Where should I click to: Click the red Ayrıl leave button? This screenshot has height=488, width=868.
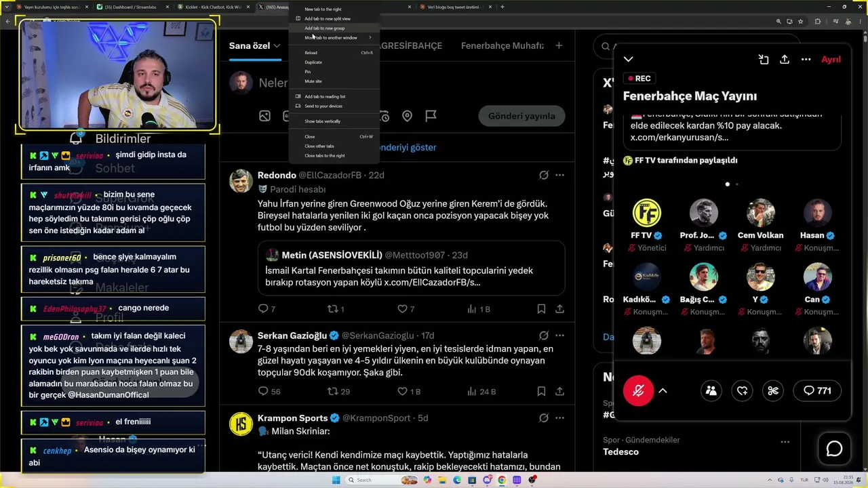coord(831,60)
